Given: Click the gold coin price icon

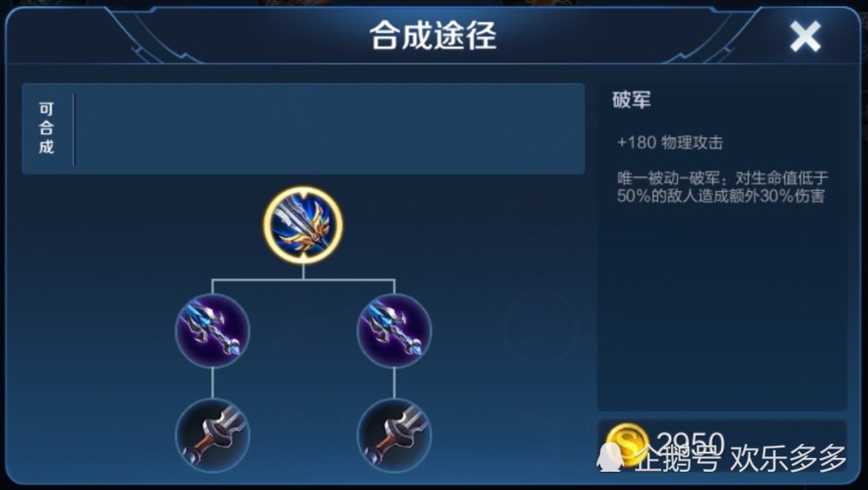Looking at the screenshot, I should coord(627,443).
